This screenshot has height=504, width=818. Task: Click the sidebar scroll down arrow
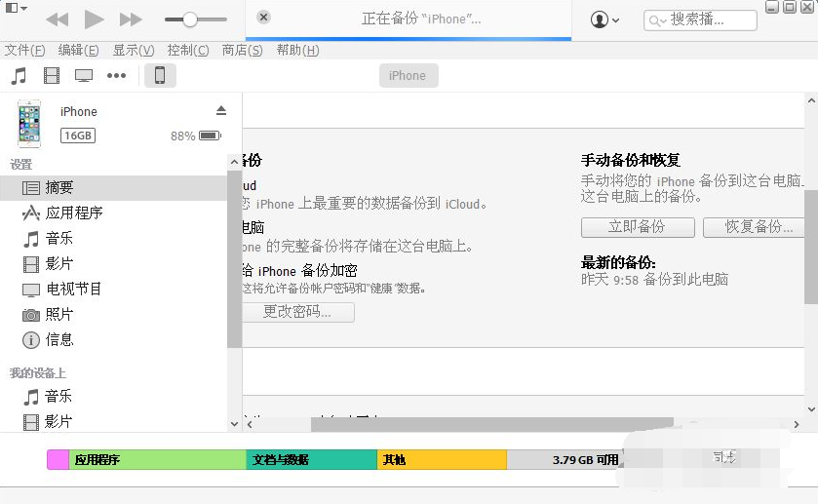234,424
